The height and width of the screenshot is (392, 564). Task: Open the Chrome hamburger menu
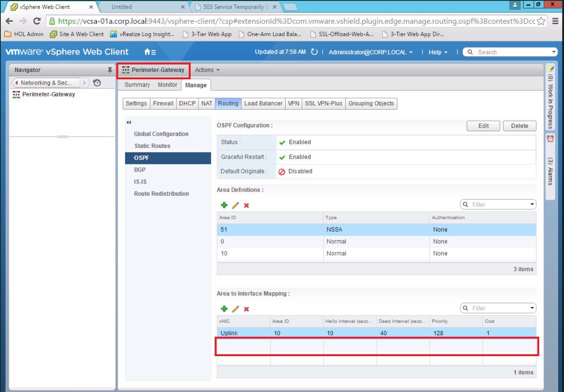(555, 21)
